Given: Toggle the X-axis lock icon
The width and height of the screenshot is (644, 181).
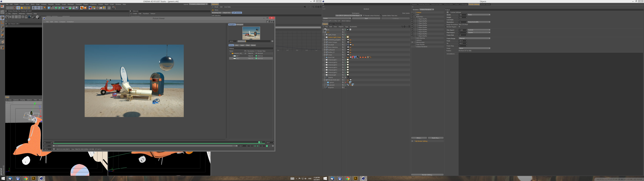Looking at the screenshot, I should [33, 8].
